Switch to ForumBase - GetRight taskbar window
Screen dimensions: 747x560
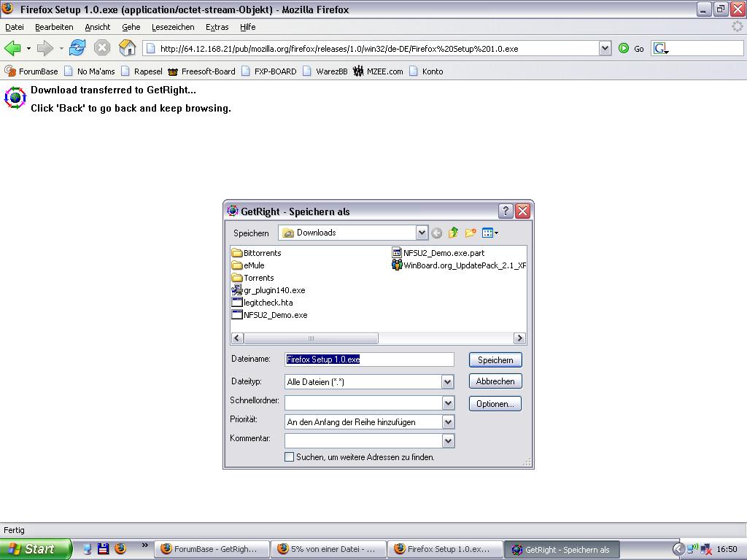coord(212,550)
